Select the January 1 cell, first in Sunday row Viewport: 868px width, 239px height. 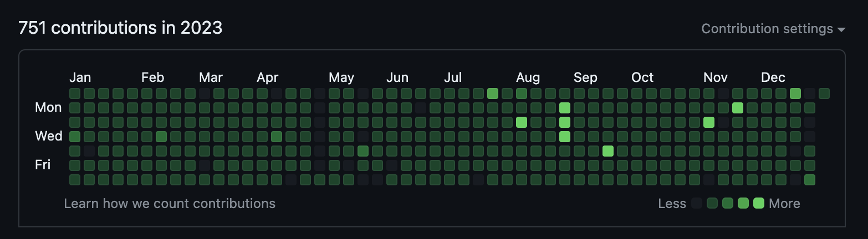(x=75, y=93)
